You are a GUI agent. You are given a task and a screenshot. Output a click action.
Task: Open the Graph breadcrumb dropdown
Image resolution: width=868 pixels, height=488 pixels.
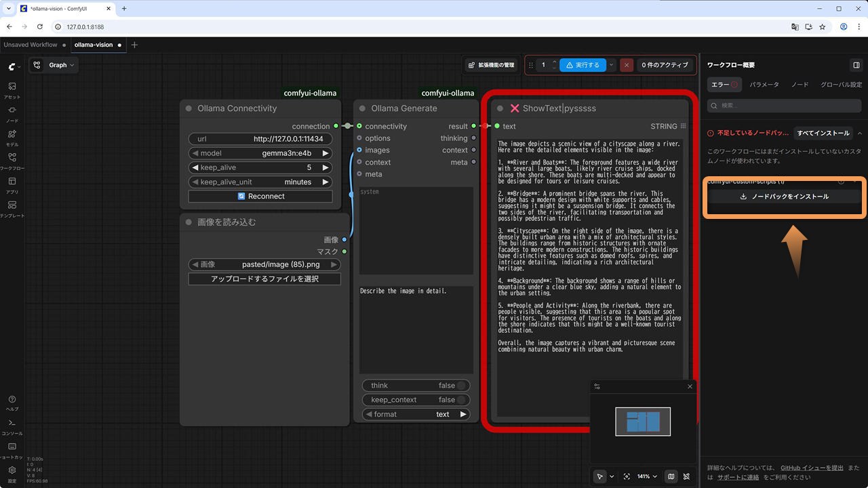tap(62, 65)
